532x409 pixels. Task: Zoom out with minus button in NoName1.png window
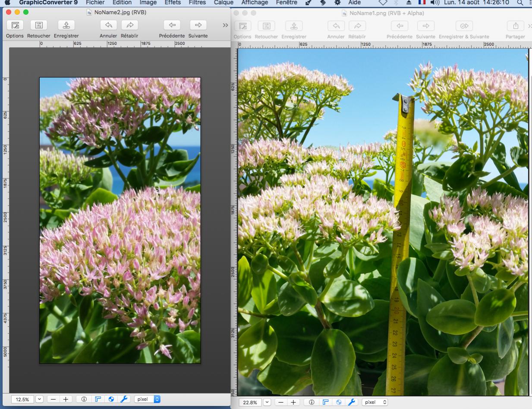coord(281,403)
